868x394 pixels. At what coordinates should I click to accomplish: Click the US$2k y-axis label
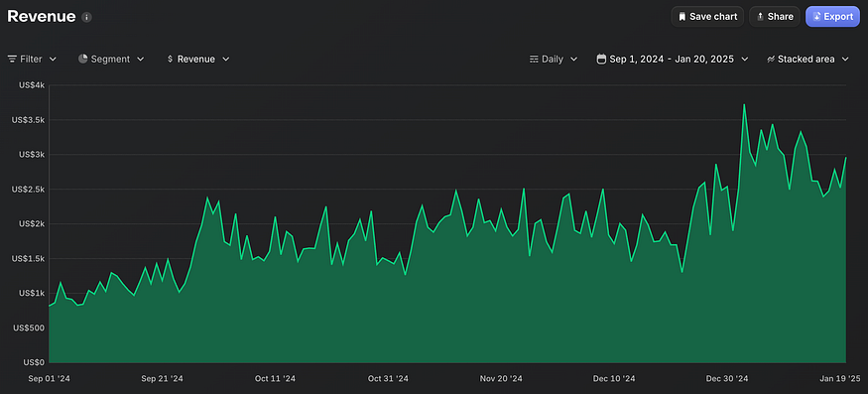click(x=31, y=224)
